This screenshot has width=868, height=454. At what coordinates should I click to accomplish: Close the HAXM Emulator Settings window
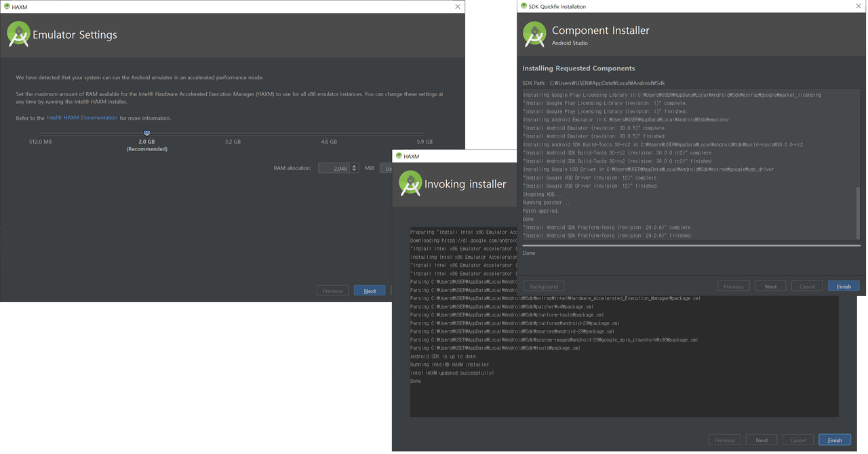pyautogui.click(x=458, y=7)
